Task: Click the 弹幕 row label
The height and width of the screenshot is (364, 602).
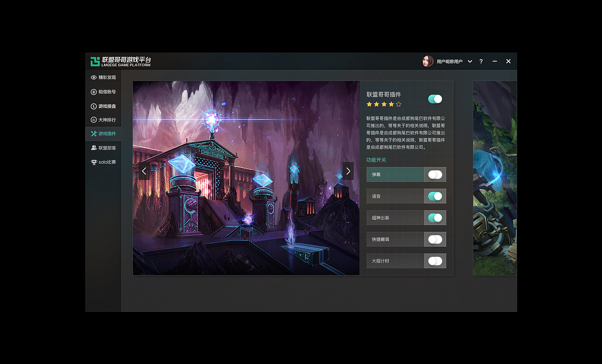Action: (376, 174)
